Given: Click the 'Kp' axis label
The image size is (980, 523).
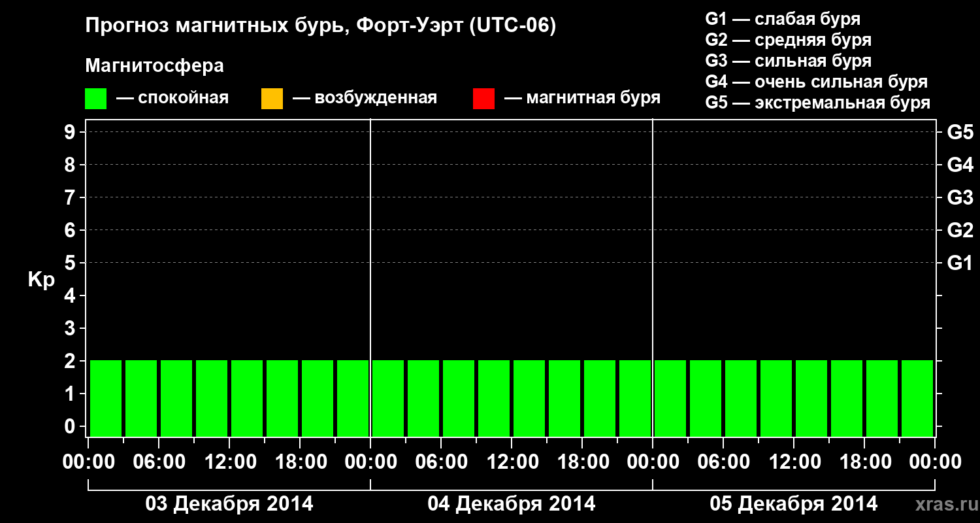Looking at the screenshot, I should click(x=41, y=280).
